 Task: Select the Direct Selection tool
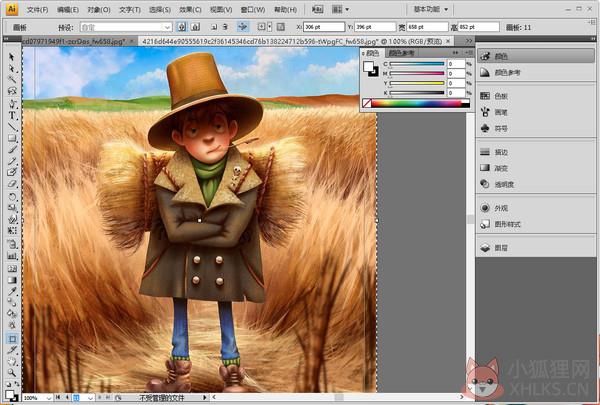pos(12,69)
